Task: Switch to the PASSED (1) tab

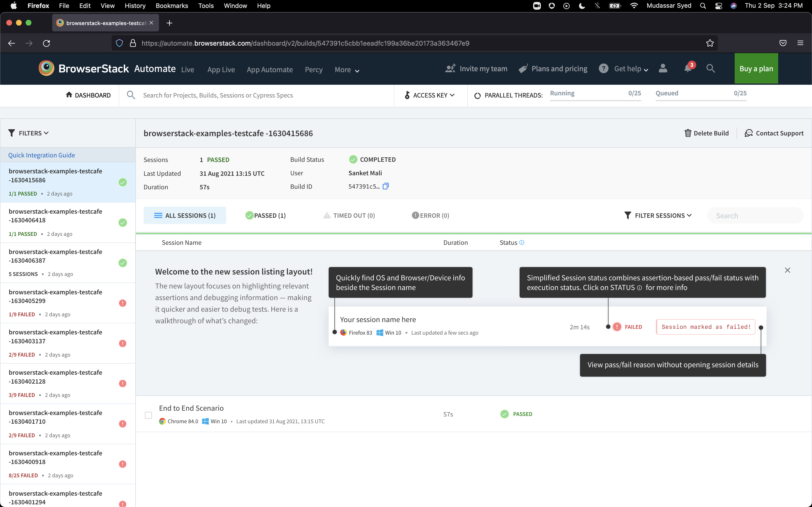Action: (265, 216)
